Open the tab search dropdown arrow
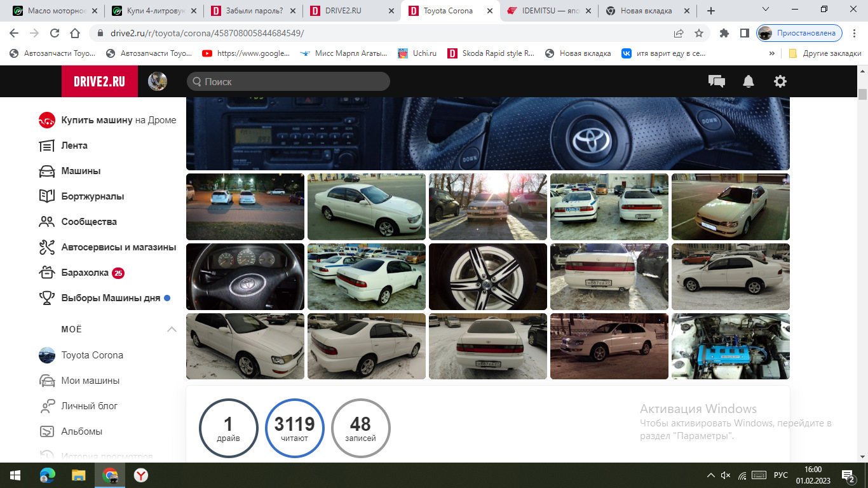Viewport: 868px width, 488px height. (x=766, y=10)
